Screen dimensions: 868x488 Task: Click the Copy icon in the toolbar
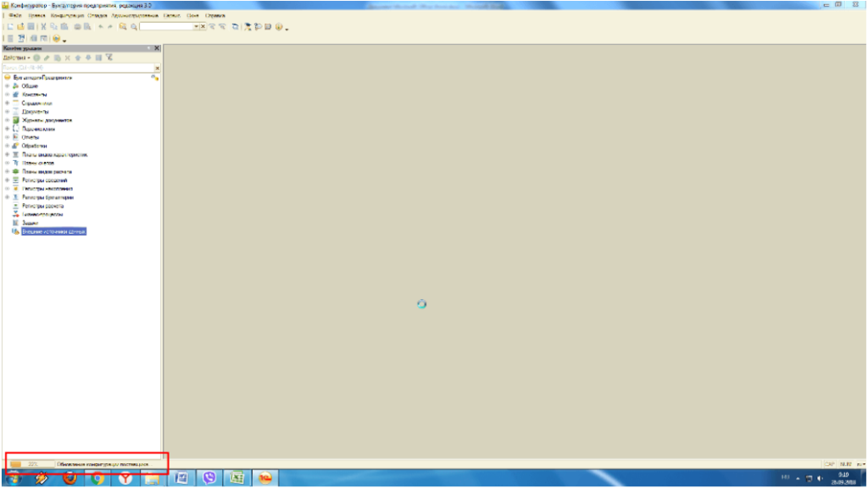point(53,26)
